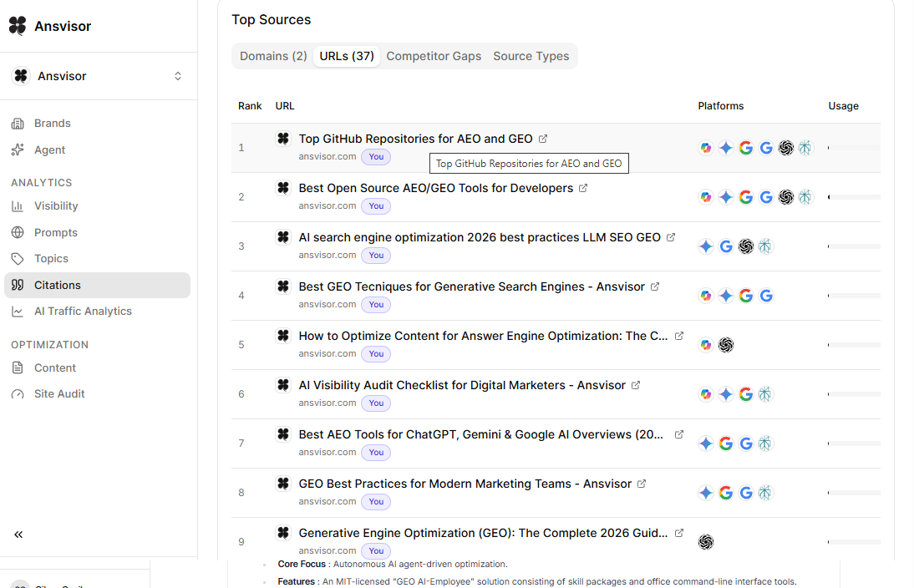The width and height of the screenshot is (914, 588).
Task: Select Citations in the sidebar
Action: pyautogui.click(x=98, y=285)
